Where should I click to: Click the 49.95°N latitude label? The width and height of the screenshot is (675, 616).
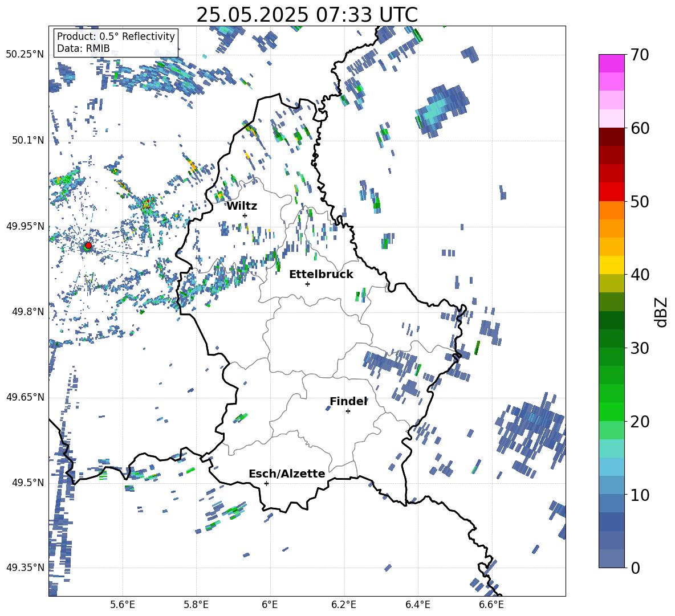tap(25, 226)
